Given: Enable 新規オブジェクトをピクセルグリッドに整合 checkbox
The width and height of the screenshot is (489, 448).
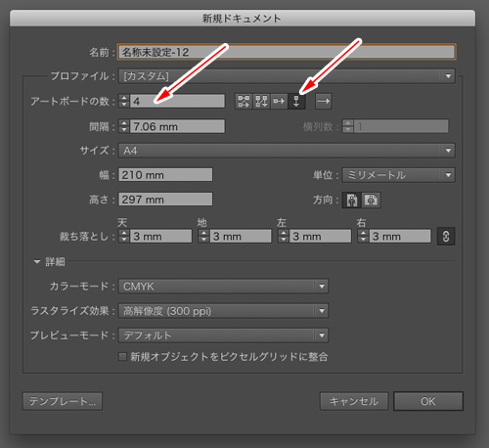Looking at the screenshot, I should pyautogui.click(x=122, y=357).
